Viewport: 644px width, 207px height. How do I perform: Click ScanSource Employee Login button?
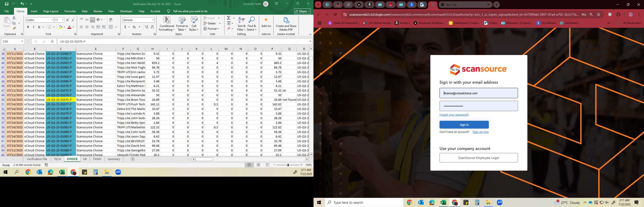click(479, 158)
